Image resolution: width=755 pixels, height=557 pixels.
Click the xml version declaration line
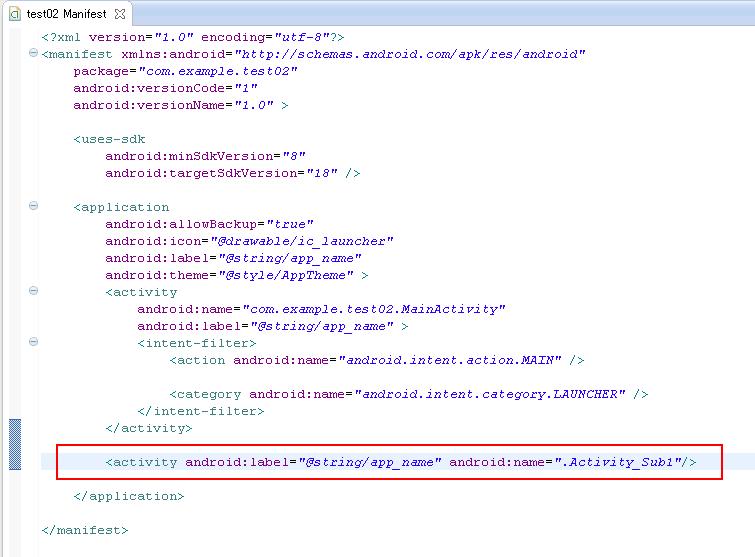(x=193, y=37)
